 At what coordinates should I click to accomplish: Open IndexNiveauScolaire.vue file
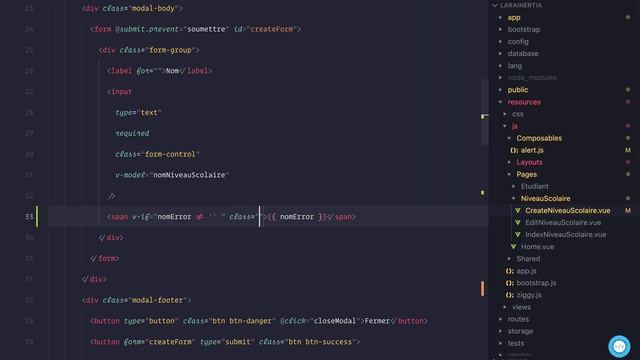point(566,235)
